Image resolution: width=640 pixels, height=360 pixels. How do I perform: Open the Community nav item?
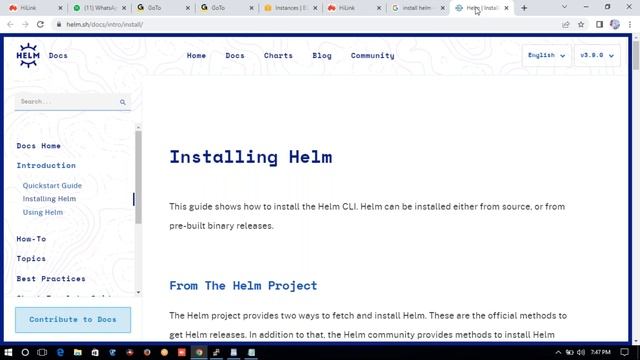coord(372,56)
